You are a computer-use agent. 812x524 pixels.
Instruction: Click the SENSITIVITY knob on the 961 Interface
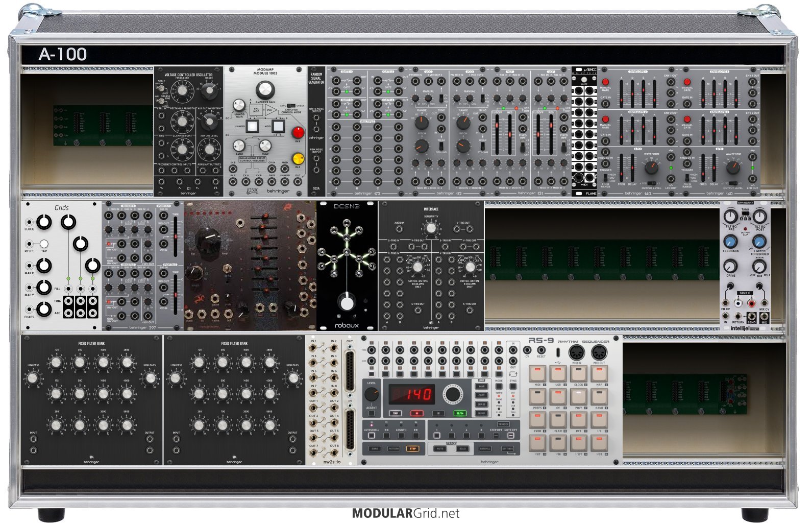click(x=431, y=228)
